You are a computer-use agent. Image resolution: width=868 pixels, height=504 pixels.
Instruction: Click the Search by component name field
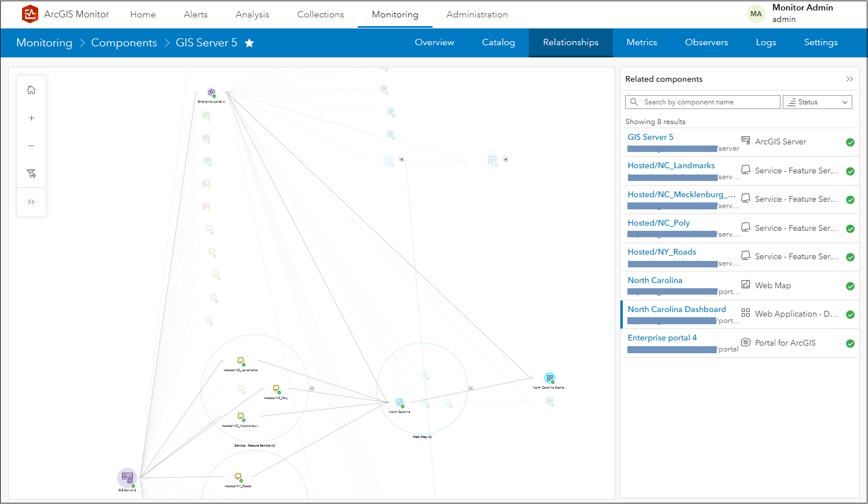coord(703,102)
